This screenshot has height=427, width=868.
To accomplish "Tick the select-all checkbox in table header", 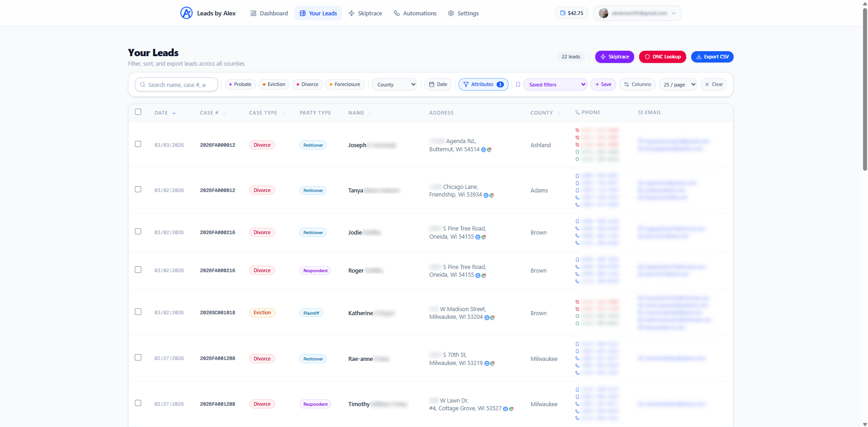I will point(138,112).
